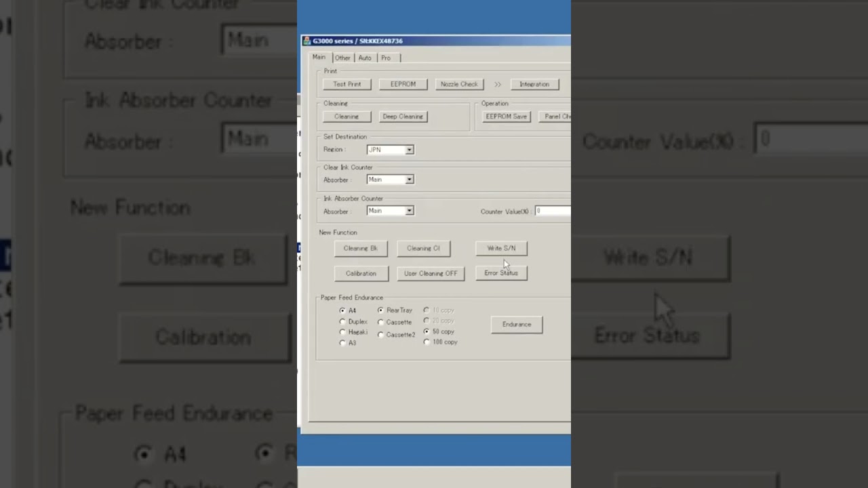This screenshot has height=488, width=868.
Task: Open the Ink Absorber Counter Absorber dropdown
Action: coord(390,211)
